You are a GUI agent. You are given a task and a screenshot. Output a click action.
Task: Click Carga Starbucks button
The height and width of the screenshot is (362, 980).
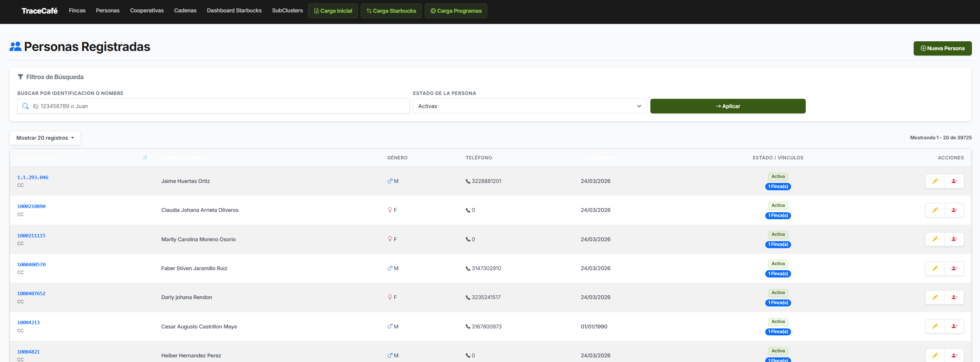coord(391,11)
